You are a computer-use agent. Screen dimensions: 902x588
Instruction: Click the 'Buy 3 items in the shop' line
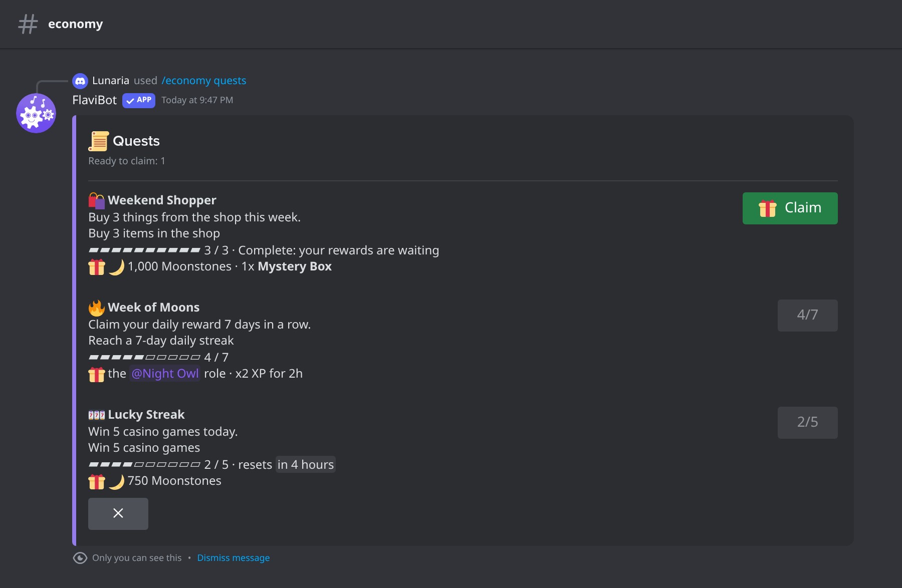pyautogui.click(x=154, y=233)
